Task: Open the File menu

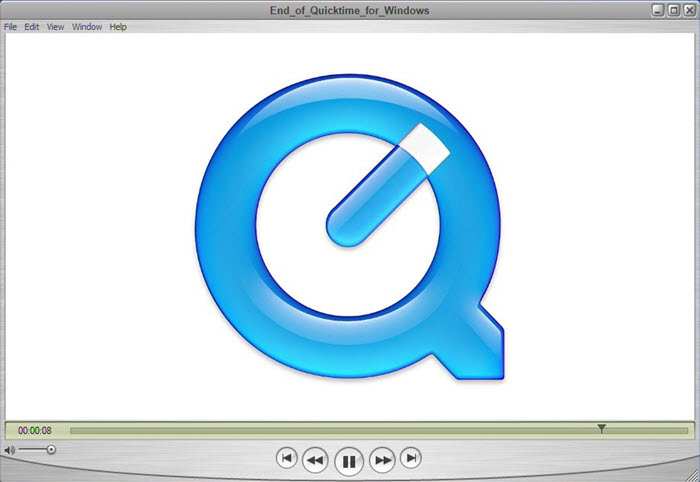Action: (10, 27)
